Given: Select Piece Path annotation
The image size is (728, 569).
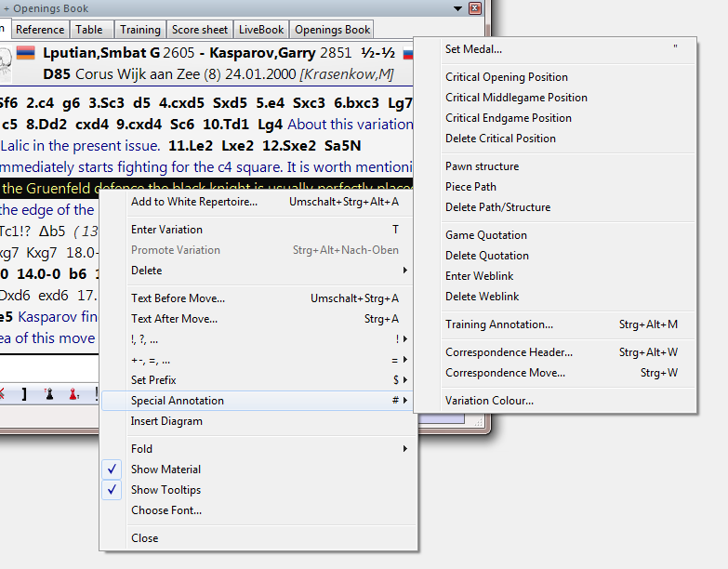Looking at the screenshot, I should pyautogui.click(x=555, y=187).
